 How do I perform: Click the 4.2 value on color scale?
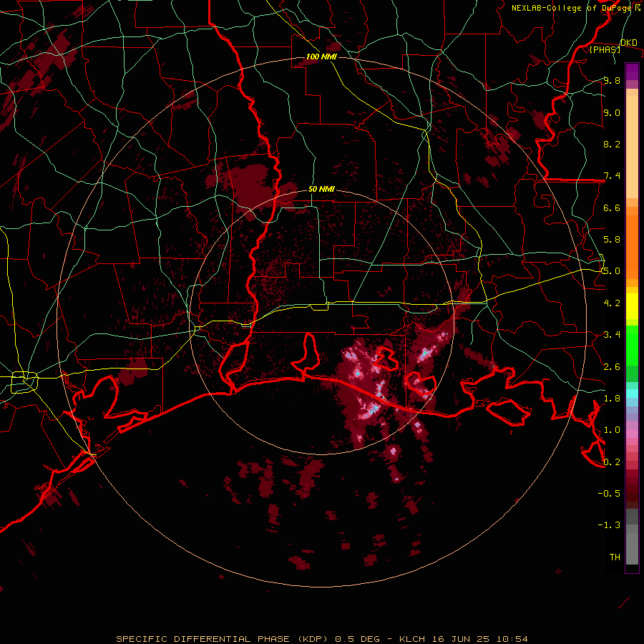pyautogui.click(x=612, y=303)
